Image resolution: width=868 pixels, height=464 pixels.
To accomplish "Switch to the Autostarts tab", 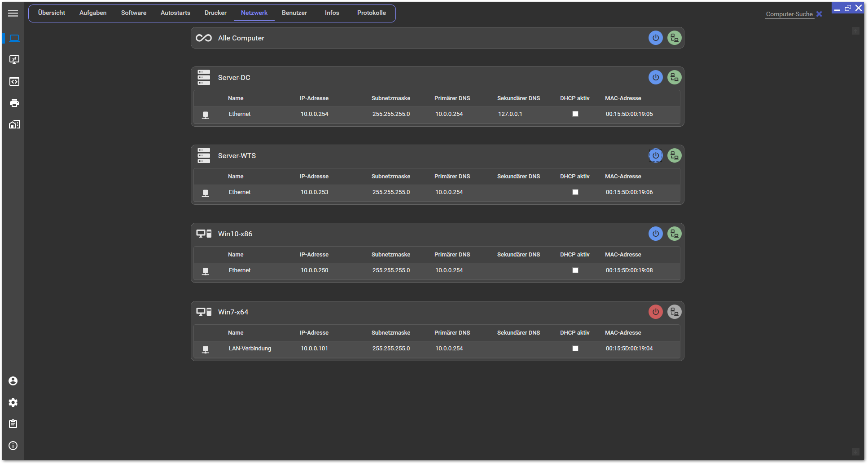I will [x=175, y=13].
